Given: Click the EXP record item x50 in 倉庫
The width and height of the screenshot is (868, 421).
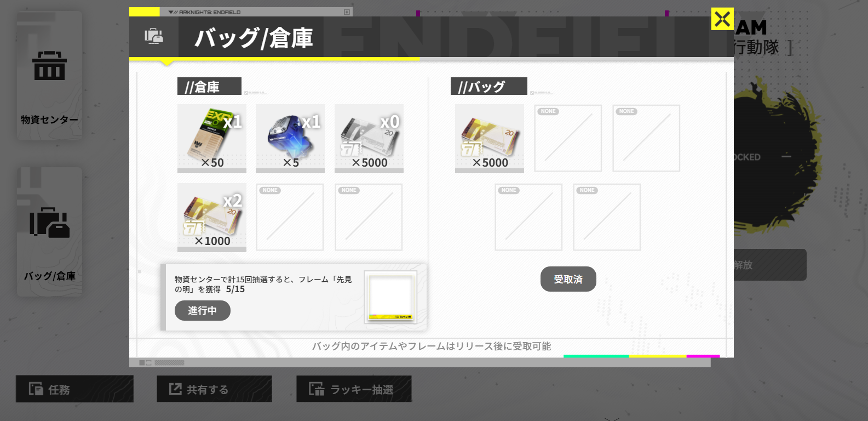Looking at the screenshot, I should point(212,139).
